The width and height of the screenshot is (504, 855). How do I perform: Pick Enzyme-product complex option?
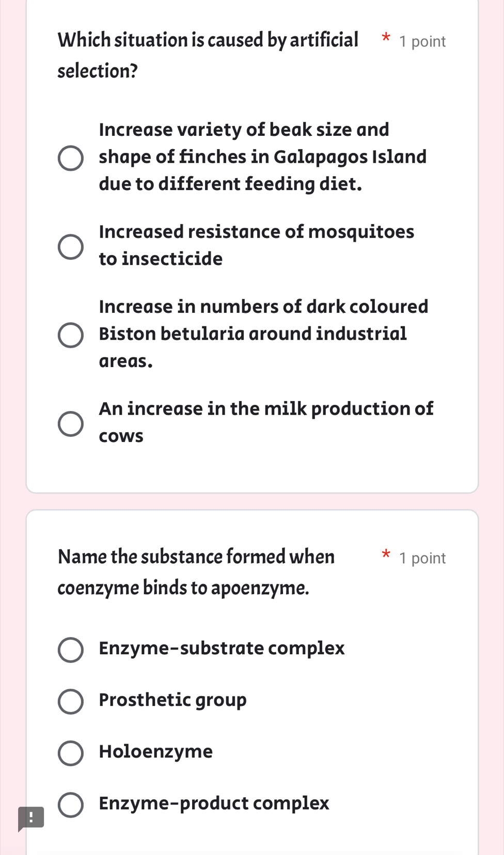[71, 804]
